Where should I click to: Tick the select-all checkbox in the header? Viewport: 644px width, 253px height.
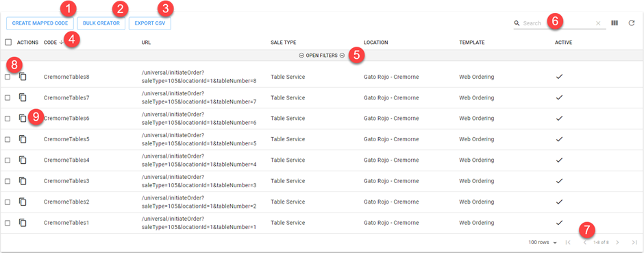[8, 43]
